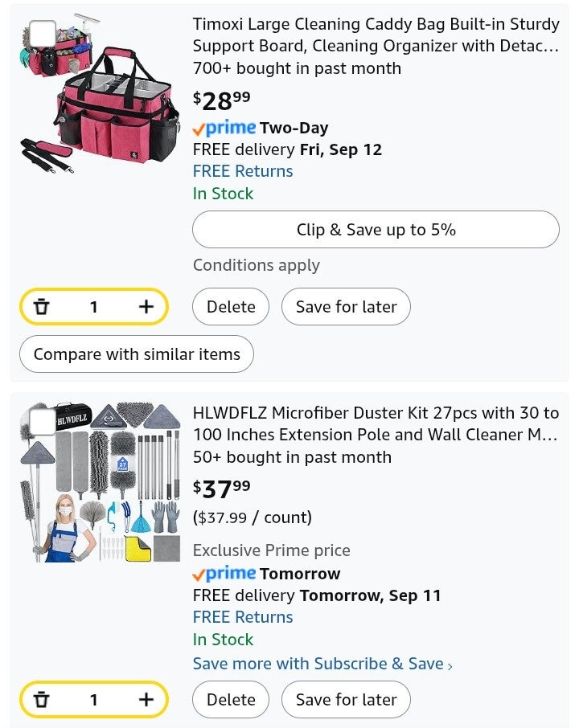This screenshot has height=728, width=579.
Task: Increase quantity of HLWDFLZ duster kit
Action: (146, 700)
